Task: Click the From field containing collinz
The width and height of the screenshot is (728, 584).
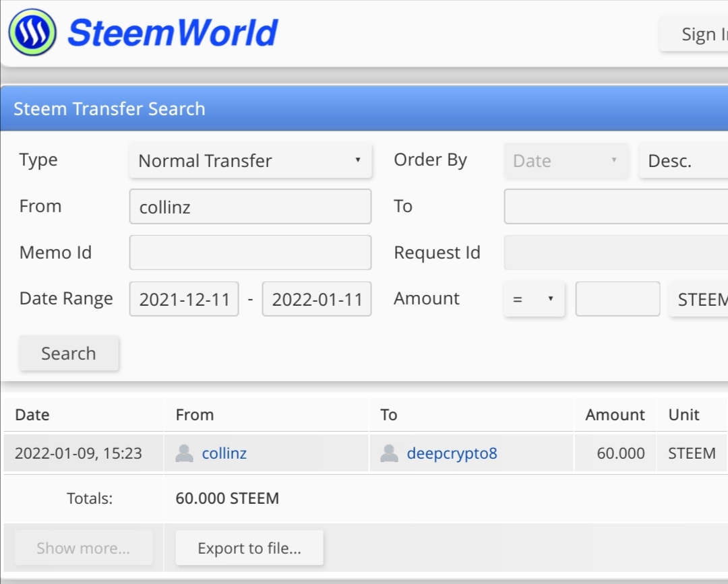Action: 250,206
